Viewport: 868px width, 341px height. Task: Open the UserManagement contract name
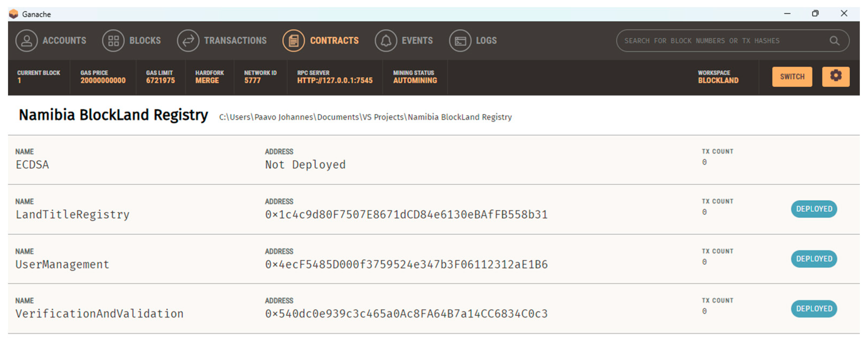coord(62,264)
